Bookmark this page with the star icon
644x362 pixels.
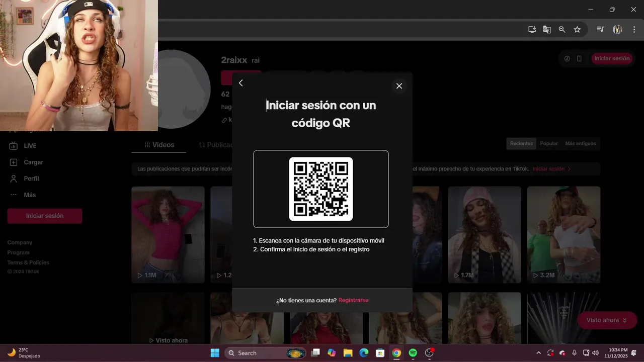pos(577,30)
